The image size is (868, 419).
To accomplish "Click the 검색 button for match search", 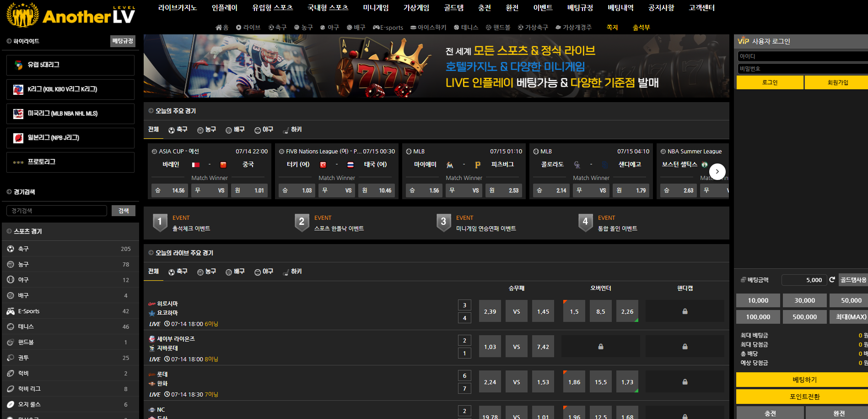I will (124, 211).
